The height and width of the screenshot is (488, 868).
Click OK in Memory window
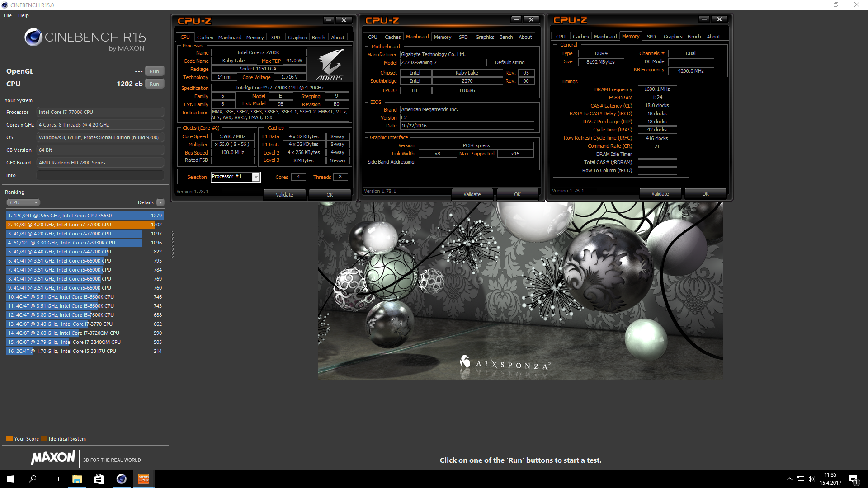[706, 194]
